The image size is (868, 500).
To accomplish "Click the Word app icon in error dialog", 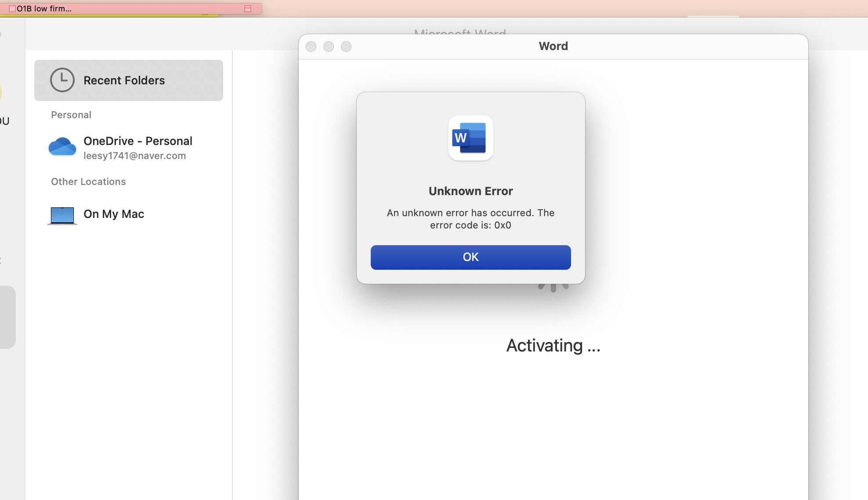I will [x=470, y=138].
